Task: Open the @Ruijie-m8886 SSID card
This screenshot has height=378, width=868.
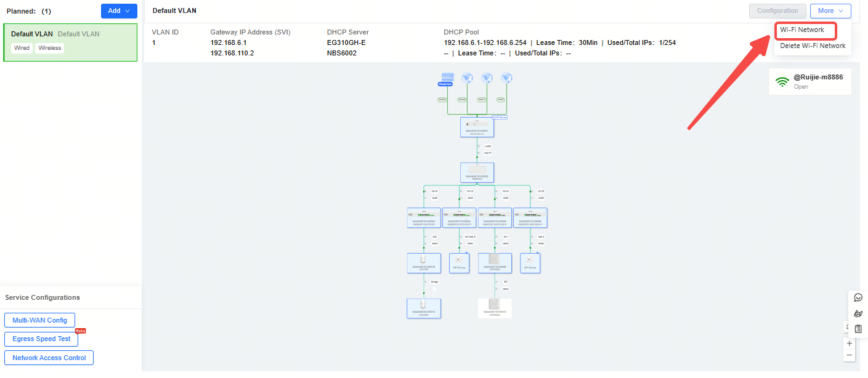Action: [x=817, y=82]
